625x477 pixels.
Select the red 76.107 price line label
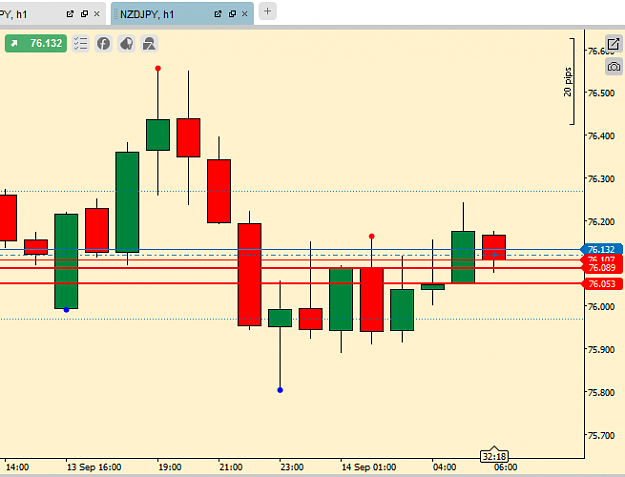601,259
